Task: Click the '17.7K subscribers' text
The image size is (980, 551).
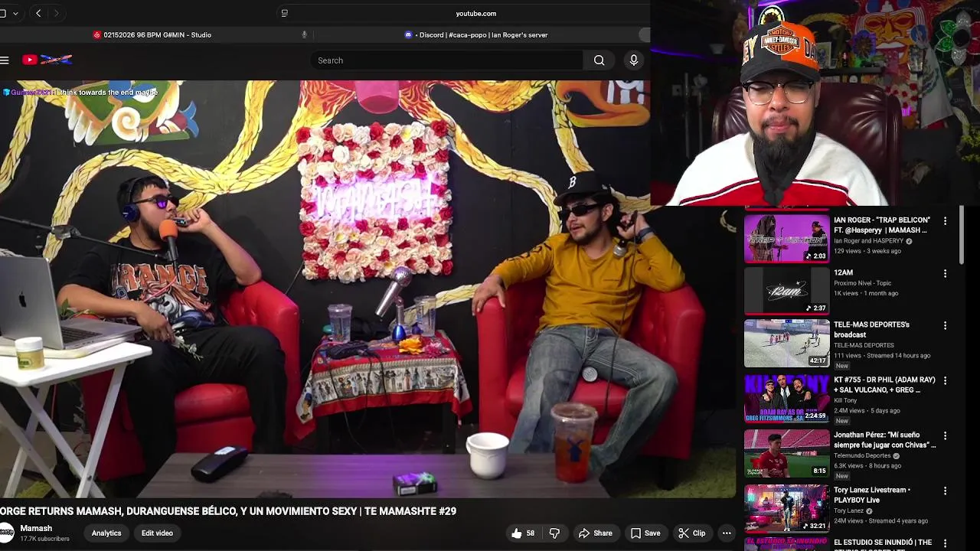Action: (x=44, y=539)
